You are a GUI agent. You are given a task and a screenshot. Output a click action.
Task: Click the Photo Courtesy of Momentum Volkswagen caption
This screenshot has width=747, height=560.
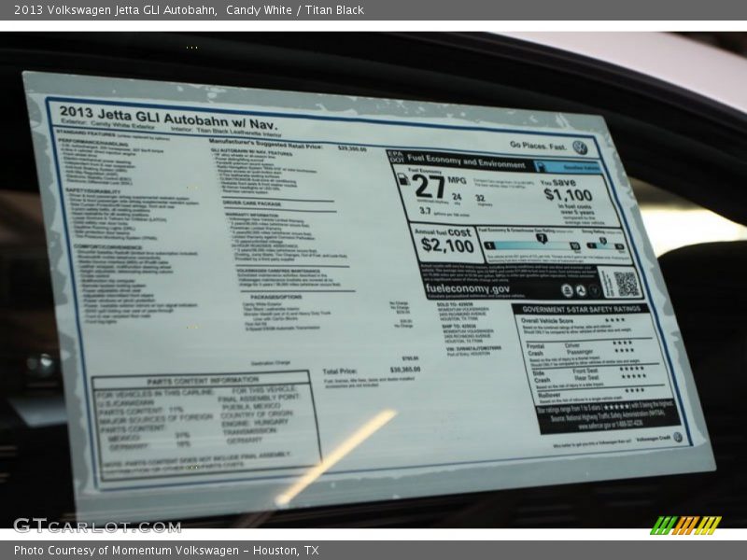(x=166, y=551)
